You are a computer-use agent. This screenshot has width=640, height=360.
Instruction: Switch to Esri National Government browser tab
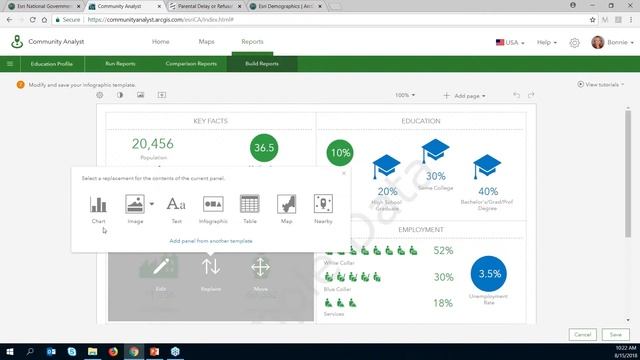[44, 6]
